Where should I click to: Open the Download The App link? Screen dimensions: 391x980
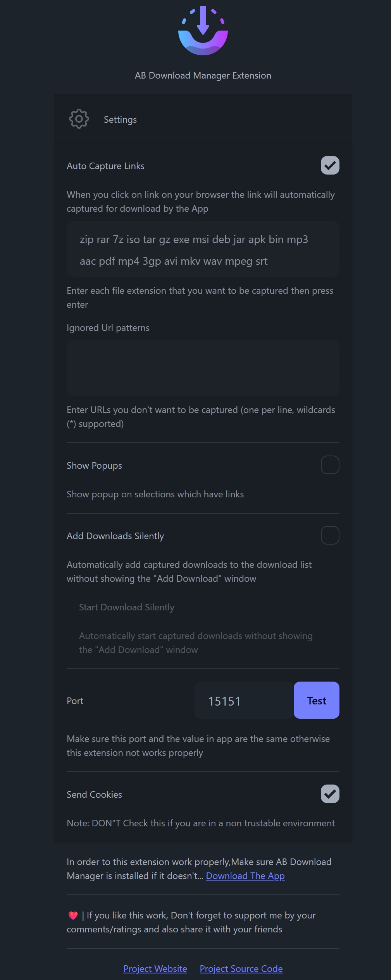pos(245,876)
